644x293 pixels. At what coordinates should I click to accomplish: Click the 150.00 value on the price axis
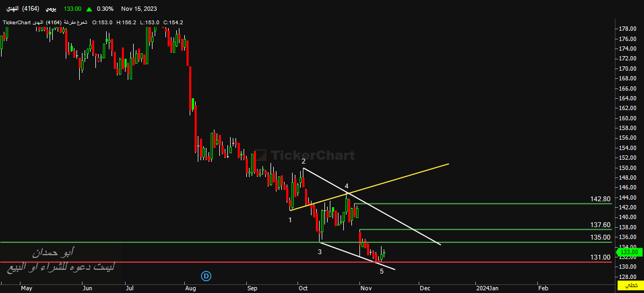click(628, 168)
